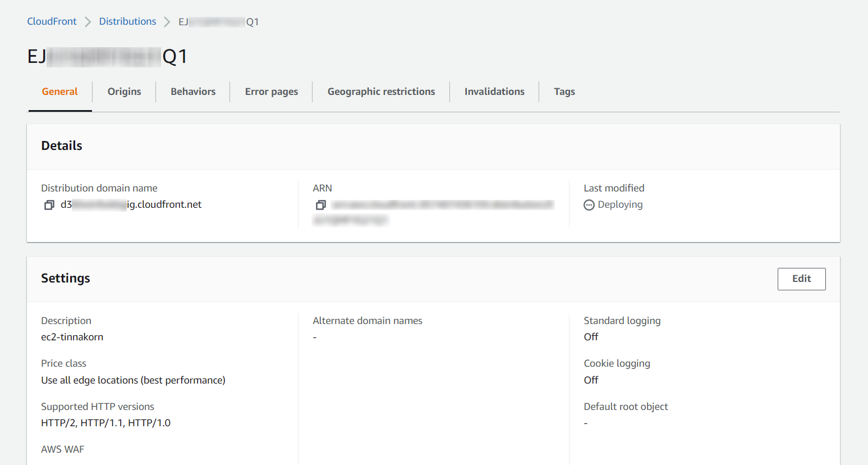
Task: View the Error pages tab
Action: 271,91
